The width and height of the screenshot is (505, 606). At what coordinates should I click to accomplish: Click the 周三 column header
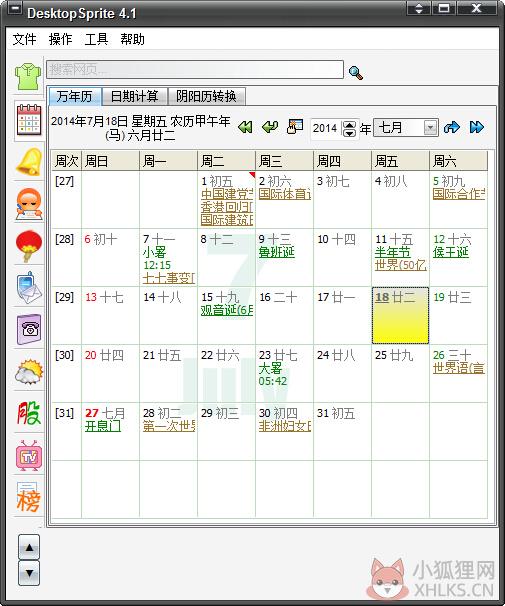click(x=284, y=161)
